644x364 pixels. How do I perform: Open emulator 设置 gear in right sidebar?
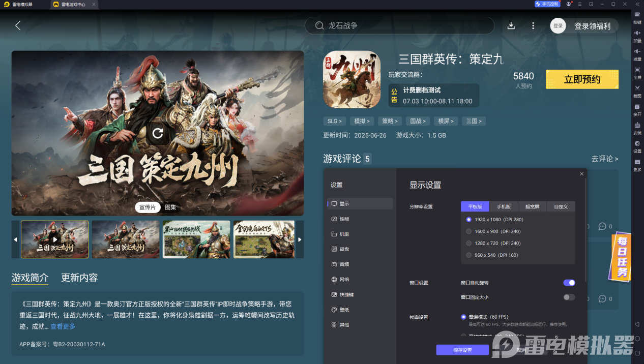637,146
